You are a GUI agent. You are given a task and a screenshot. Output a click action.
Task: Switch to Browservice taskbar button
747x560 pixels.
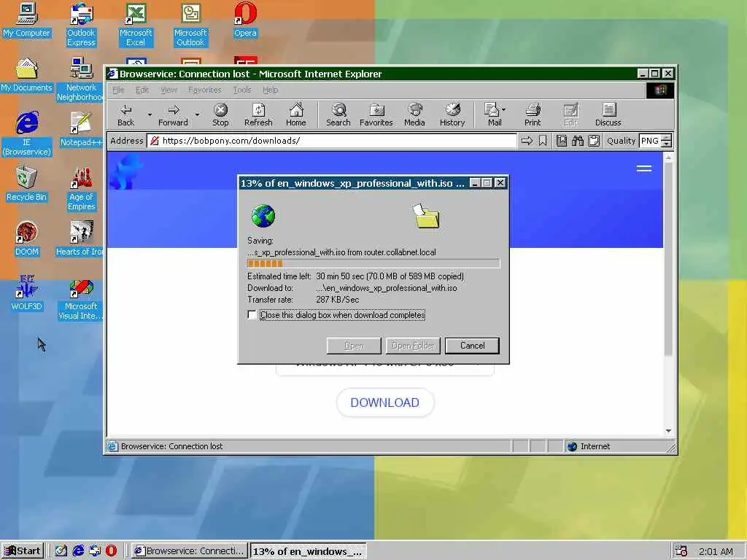(190, 551)
